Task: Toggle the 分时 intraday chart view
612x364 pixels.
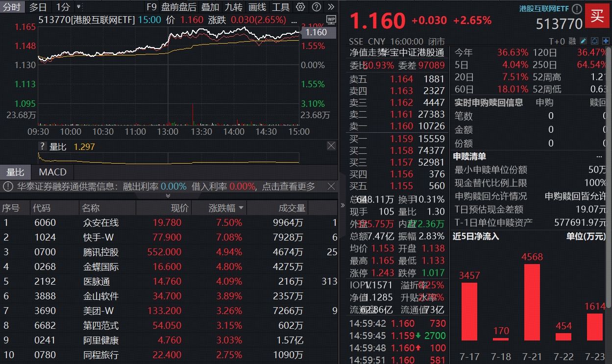Action: (12, 7)
